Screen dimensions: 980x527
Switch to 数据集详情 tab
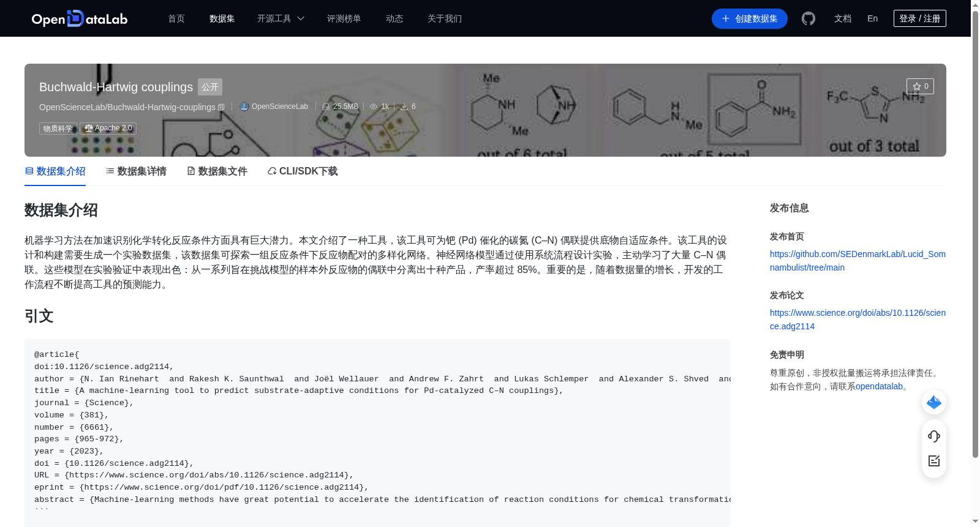pyautogui.click(x=136, y=171)
